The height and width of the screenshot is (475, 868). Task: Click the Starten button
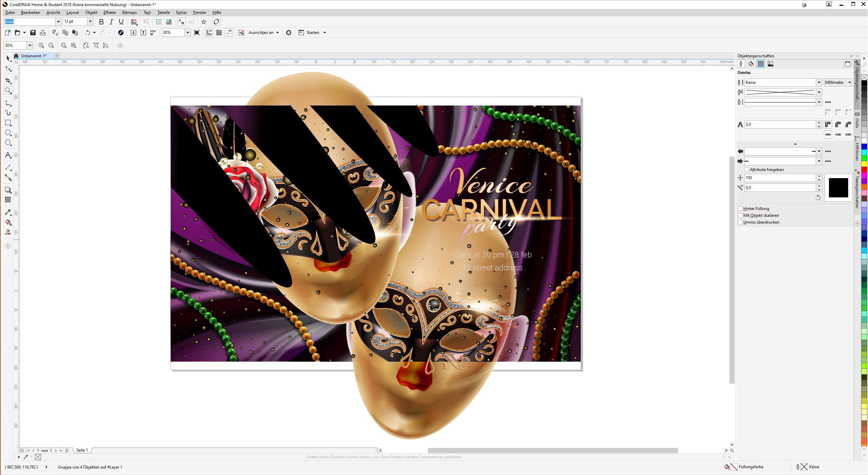click(309, 33)
